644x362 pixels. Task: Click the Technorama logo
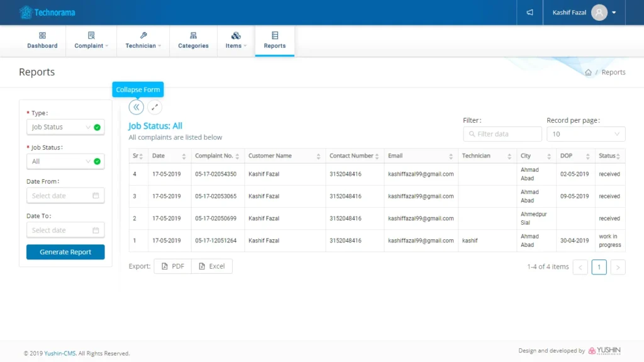coord(43,12)
